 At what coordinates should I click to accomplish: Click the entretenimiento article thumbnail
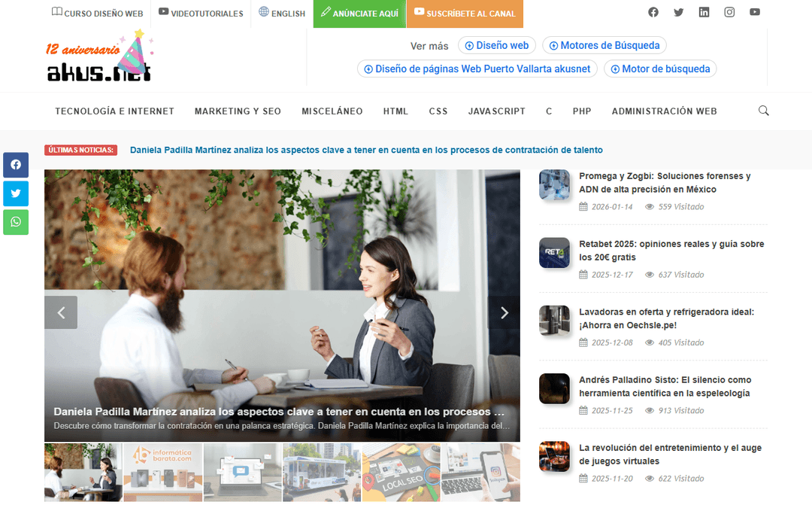554,457
